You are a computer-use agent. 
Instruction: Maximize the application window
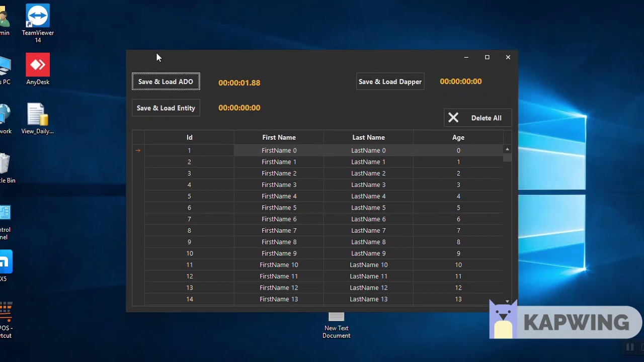[487, 57]
